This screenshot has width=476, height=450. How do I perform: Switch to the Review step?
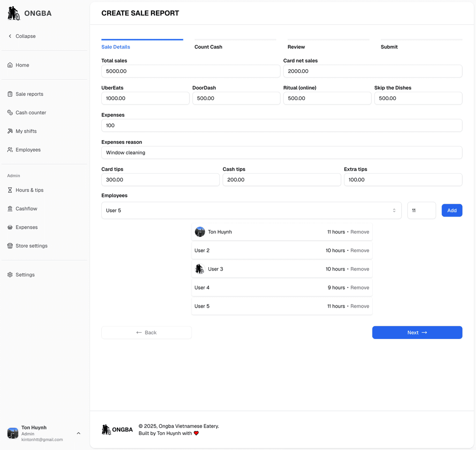pos(296,47)
